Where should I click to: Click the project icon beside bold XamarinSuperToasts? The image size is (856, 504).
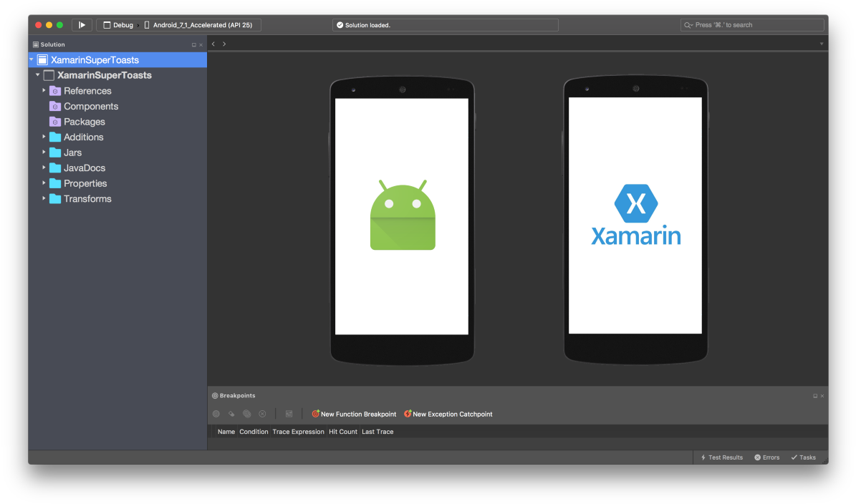pyautogui.click(x=49, y=75)
